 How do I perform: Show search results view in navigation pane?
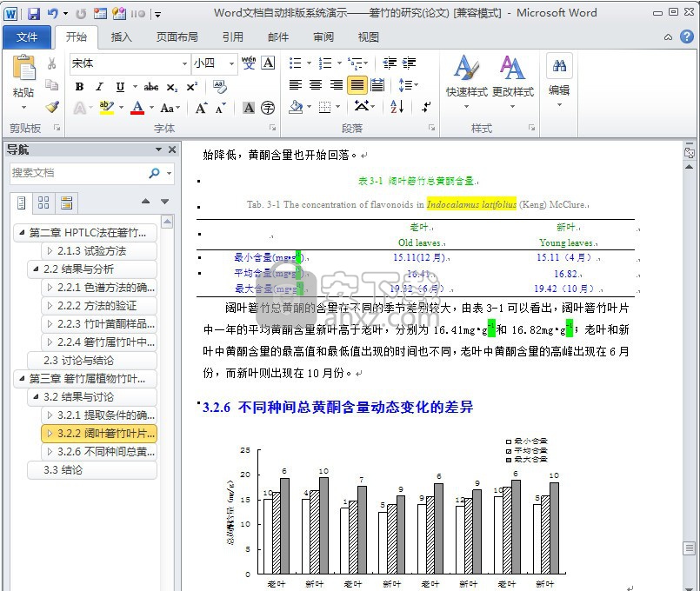pos(66,203)
